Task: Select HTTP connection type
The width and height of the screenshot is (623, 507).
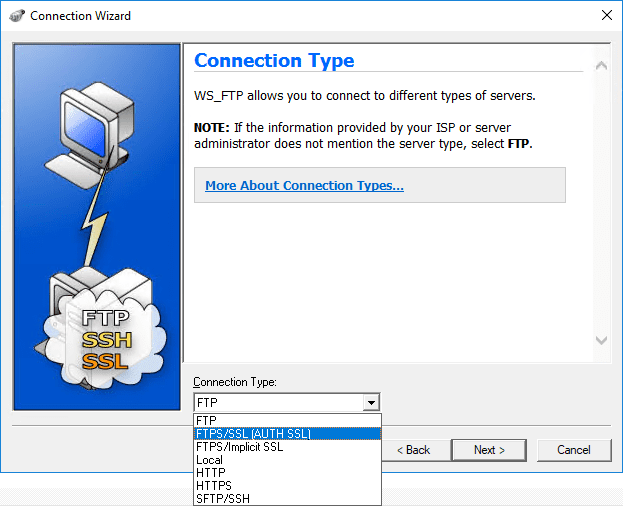Action: click(287, 472)
